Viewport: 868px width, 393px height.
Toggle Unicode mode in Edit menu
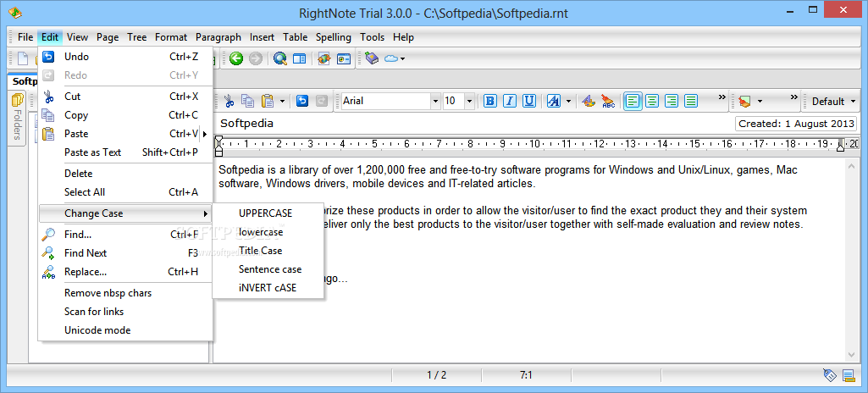click(97, 330)
